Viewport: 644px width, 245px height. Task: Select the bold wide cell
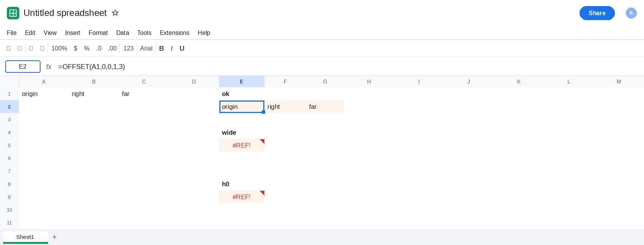242,133
